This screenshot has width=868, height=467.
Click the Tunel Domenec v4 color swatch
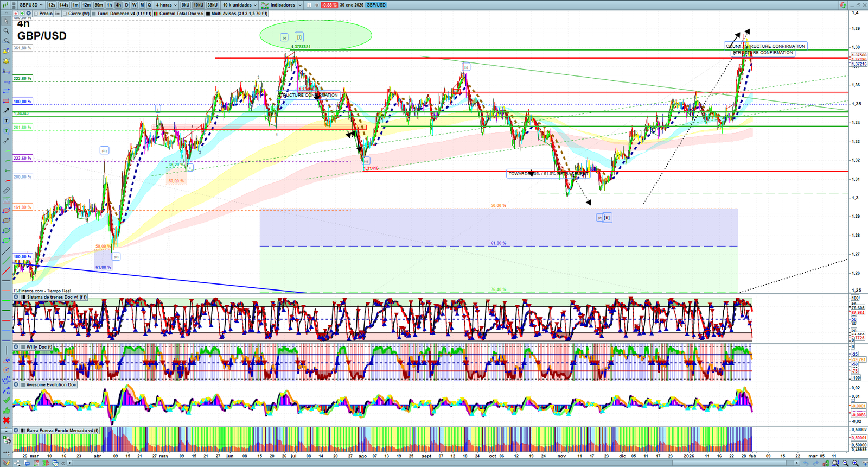[94, 14]
